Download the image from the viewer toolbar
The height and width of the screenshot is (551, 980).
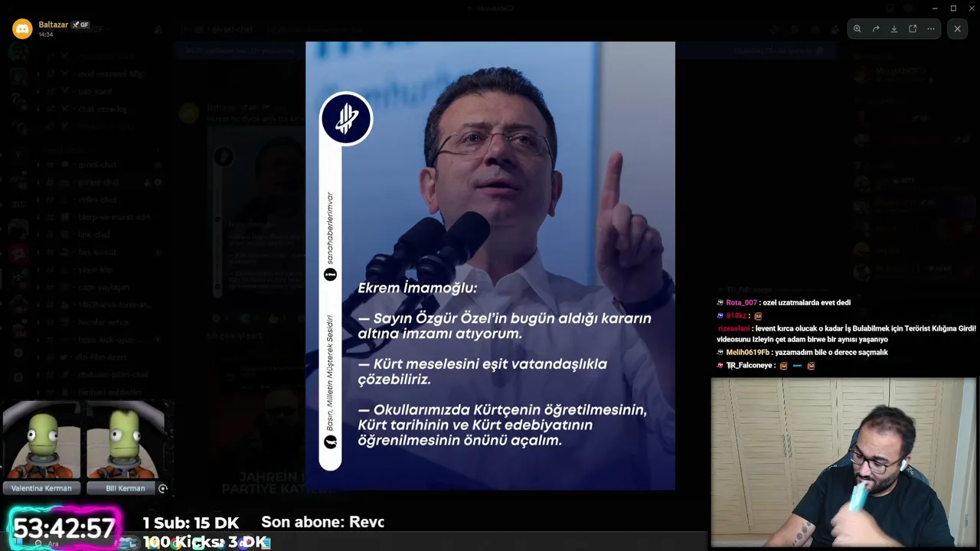pyautogui.click(x=894, y=29)
